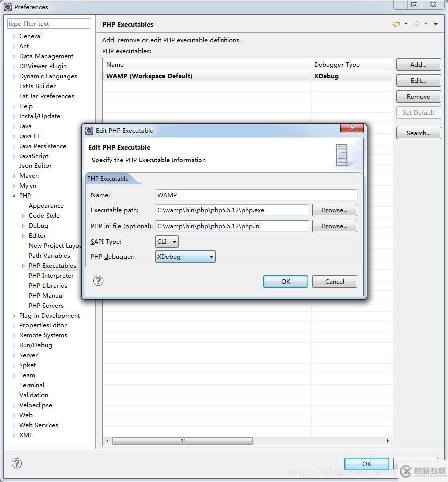
Task: Open the forward history dropdown arrow
Action: click(x=426, y=24)
